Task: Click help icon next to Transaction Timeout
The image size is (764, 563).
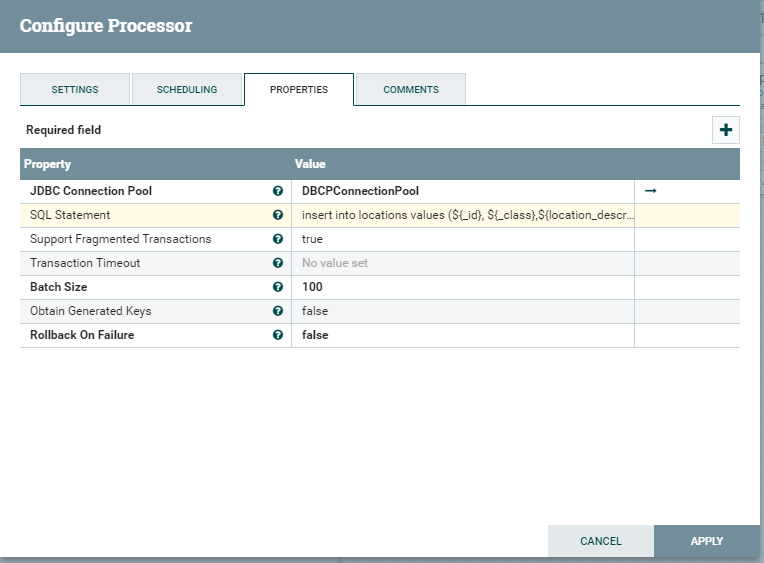Action: 278,263
